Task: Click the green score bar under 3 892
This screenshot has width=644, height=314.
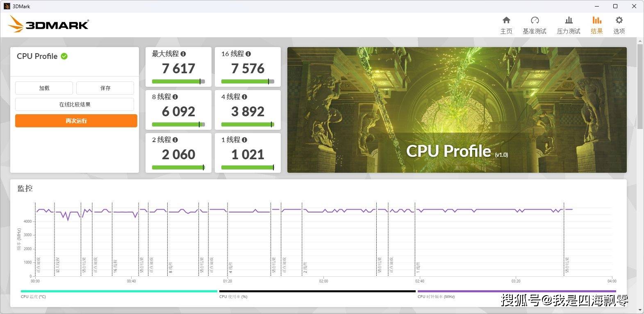Action: [x=248, y=124]
